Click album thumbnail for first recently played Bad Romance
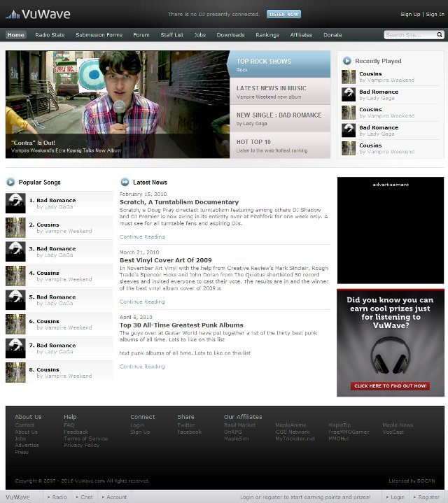 click(349, 94)
